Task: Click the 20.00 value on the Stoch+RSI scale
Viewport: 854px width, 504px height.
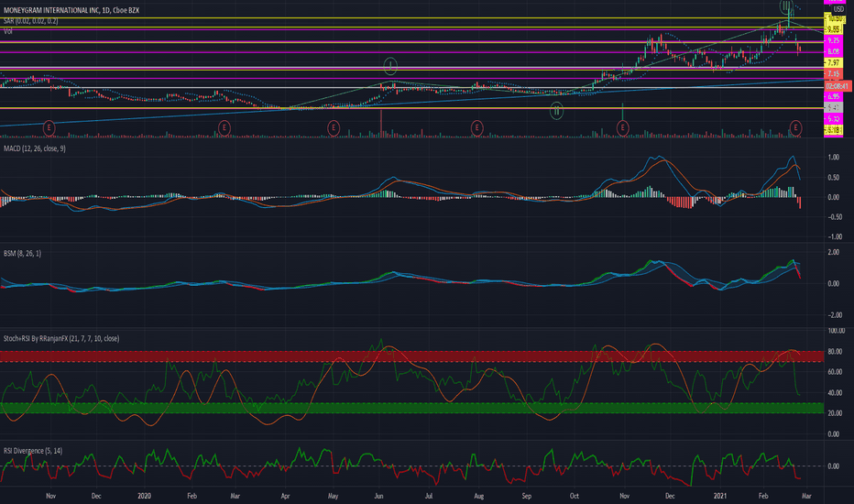Action: 834,413
